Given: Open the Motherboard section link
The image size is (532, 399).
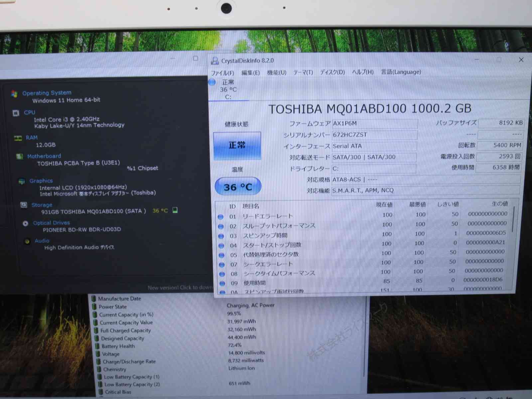Looking at the screenshot, I should point(44,156).
